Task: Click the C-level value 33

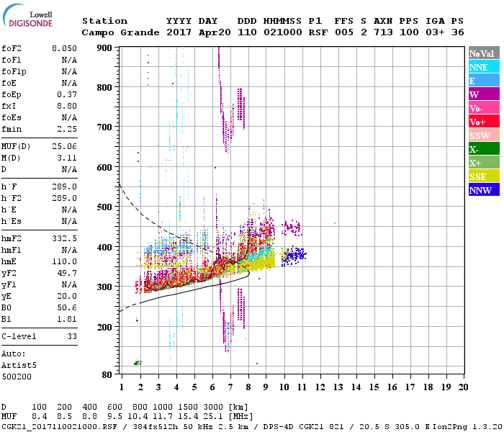Action: [71, 336]
